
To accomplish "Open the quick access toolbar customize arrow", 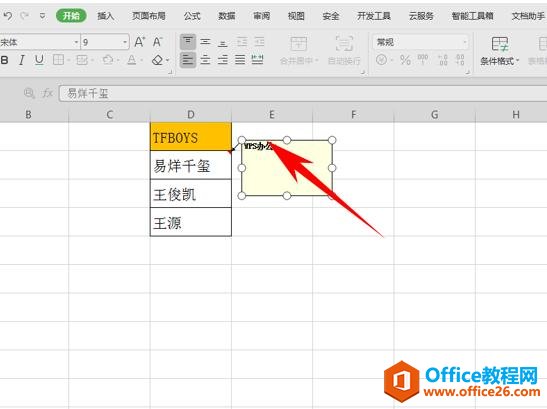I will (42, 16).
